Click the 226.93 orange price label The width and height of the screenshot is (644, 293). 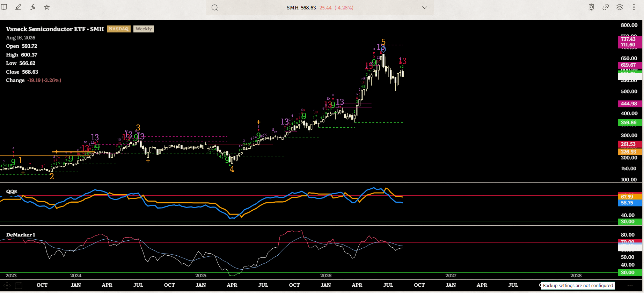[630, 152]
